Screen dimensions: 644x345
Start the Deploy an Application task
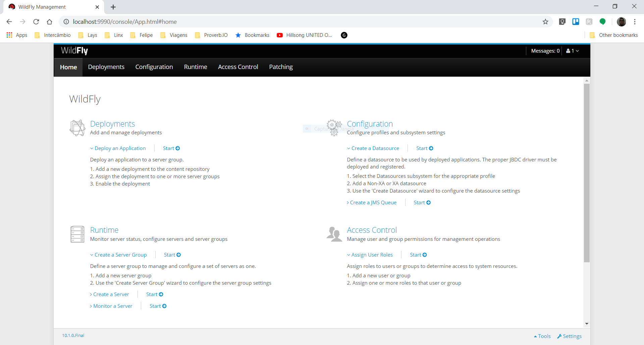171,148
